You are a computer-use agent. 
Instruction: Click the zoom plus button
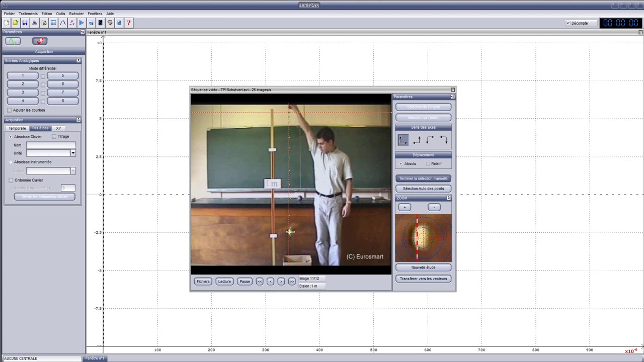tap(405, 207)
